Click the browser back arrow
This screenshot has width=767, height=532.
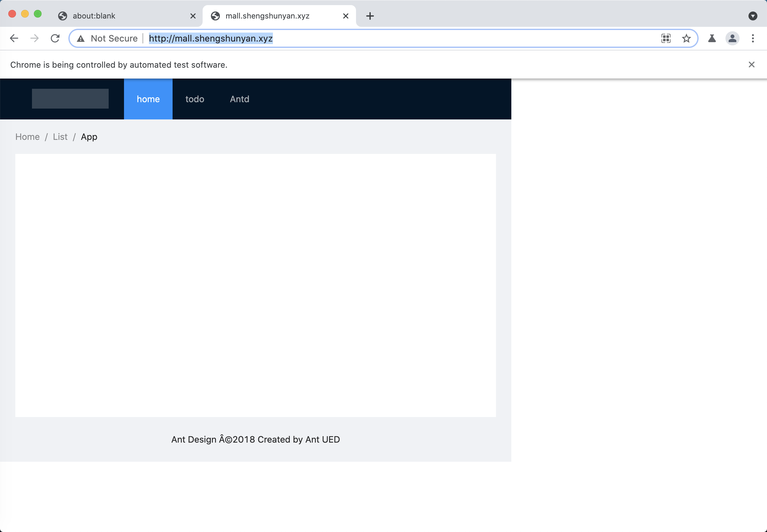pos(14,38)
